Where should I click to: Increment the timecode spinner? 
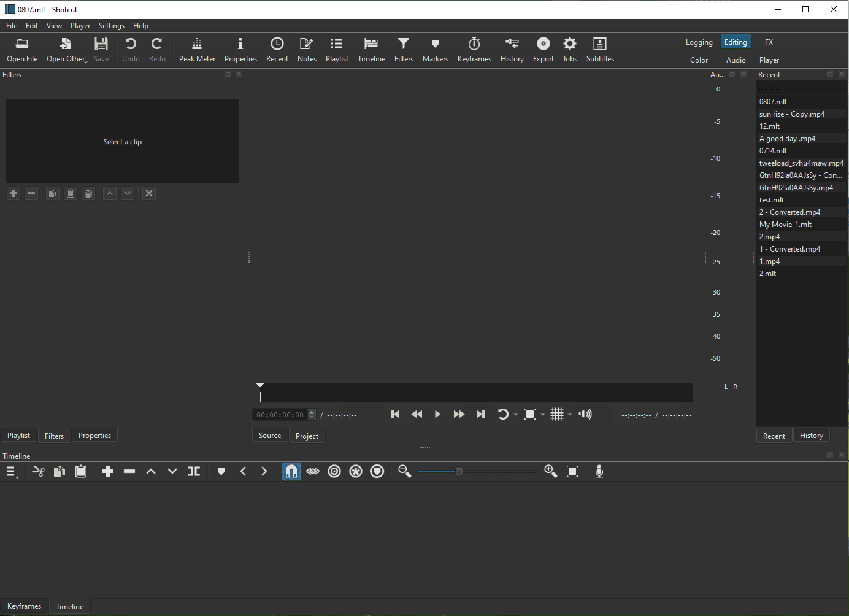click(x=312, y=412)
